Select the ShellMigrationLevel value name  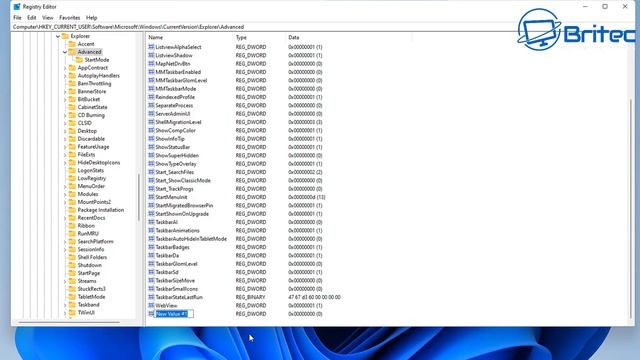[178, 122]
